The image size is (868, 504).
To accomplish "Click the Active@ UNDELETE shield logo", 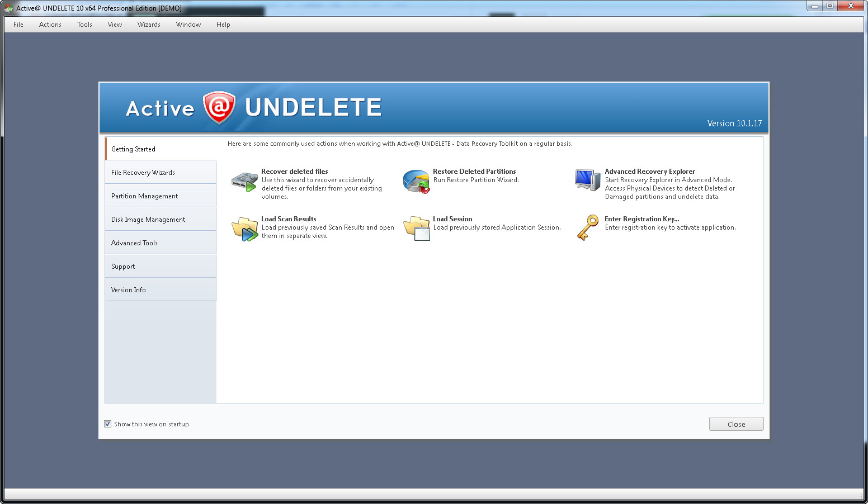I will click(x=219, y=107).
